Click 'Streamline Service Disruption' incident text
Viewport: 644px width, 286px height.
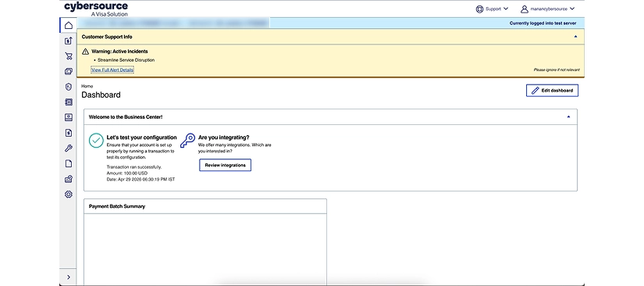pyautogui.click(x=126, y=60)
